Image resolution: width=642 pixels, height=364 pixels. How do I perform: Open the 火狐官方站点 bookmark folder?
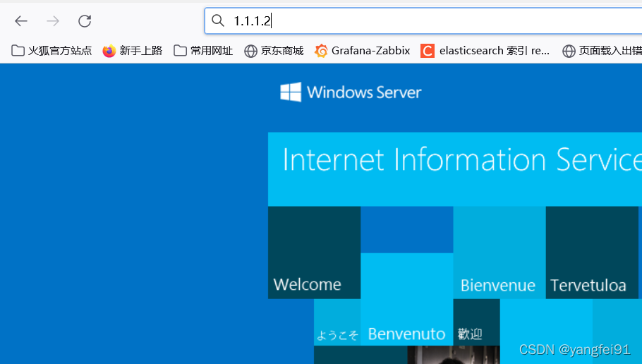coord(52,51)
